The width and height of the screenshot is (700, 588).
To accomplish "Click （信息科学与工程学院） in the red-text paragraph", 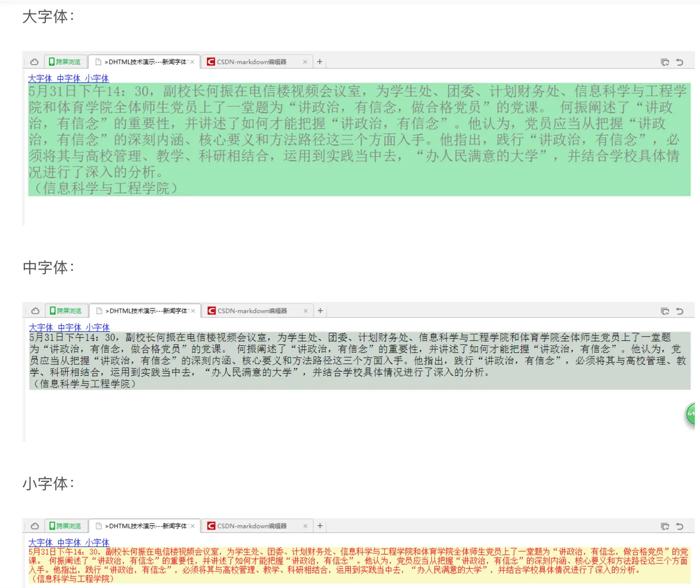I will (72, 579).
